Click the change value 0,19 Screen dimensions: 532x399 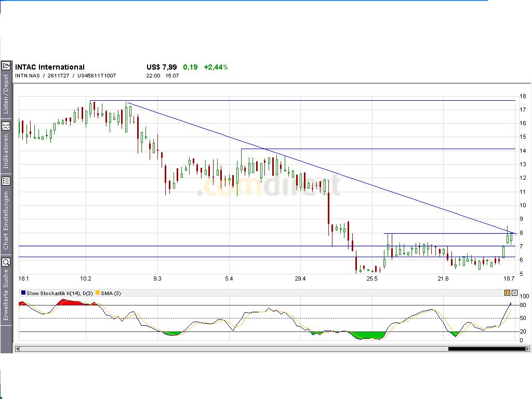tap(190, 67)
